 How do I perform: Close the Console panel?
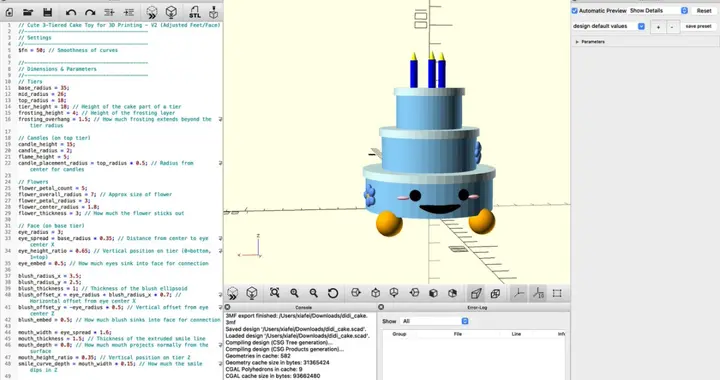[x=227, y=307]
